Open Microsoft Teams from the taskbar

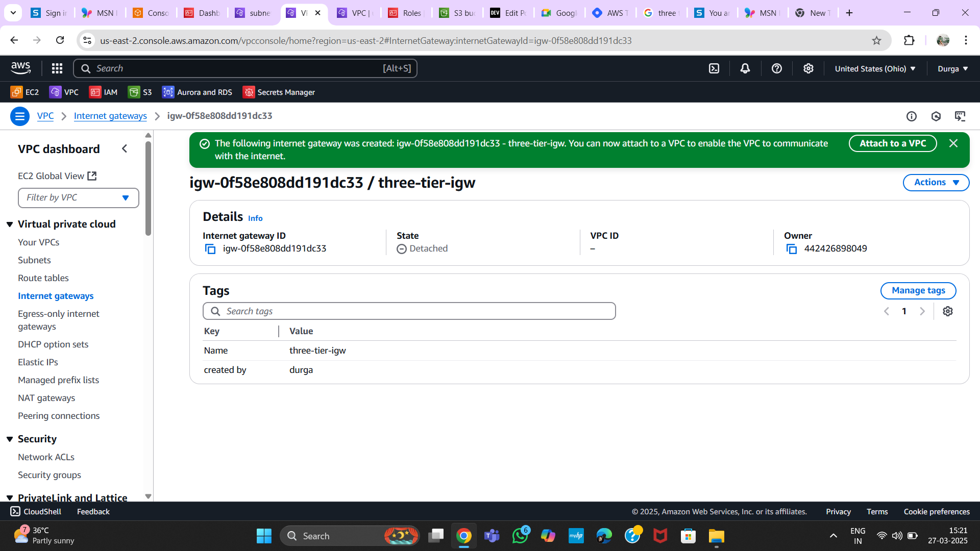tap(492, 536)
